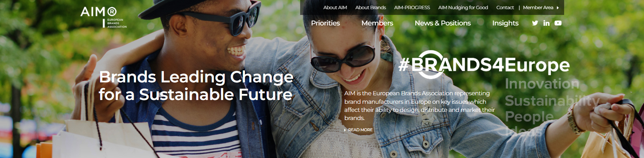Open the Priorities menu
This screenshot has width=644, height=158.
(325, 23)
